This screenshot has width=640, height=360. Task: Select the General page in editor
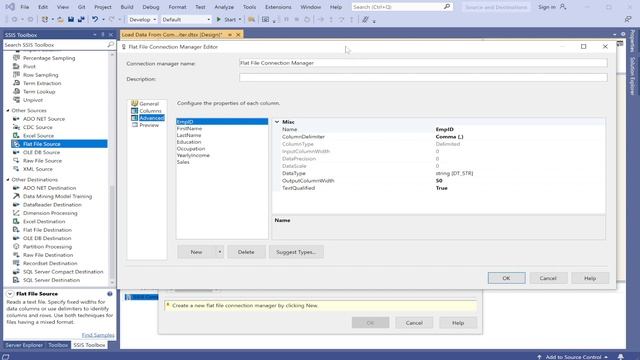coord(149,104)
